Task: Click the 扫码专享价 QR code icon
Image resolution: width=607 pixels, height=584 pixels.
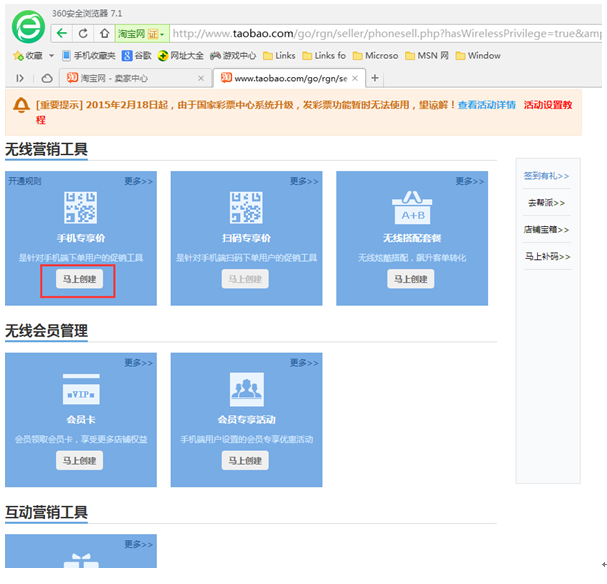Action: [x=246, y=207]
